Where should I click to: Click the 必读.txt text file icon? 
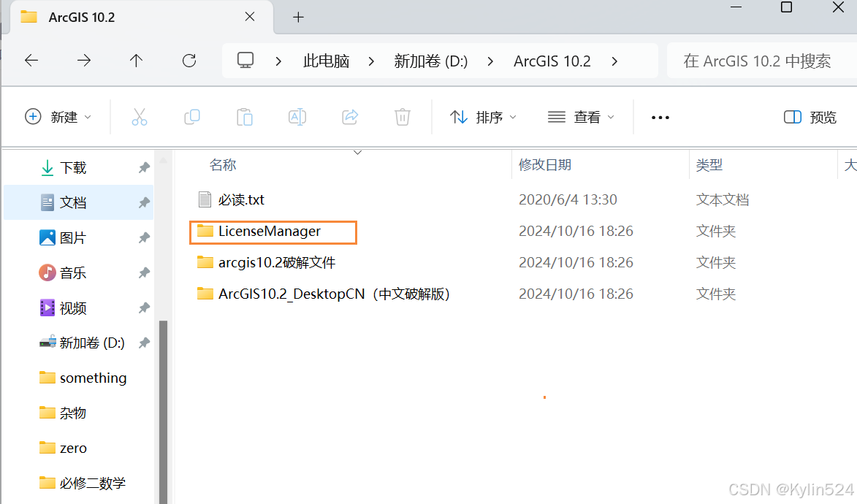click(x=205, y=199)
